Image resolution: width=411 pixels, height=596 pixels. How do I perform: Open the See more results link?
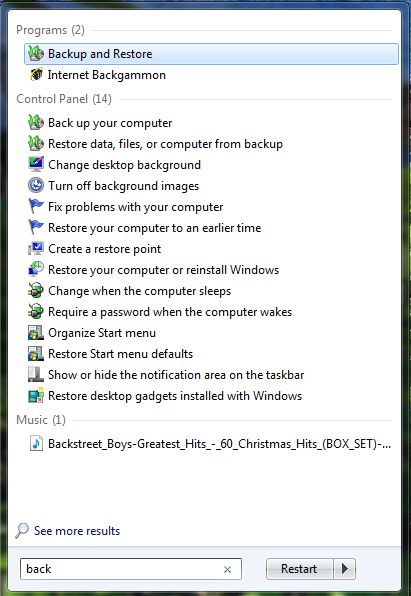point(77,531)
